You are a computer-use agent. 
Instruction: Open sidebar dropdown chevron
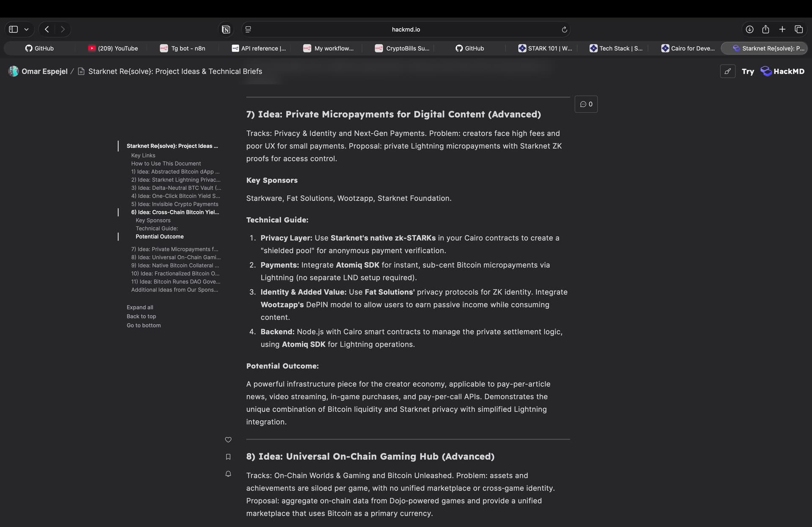point(26,29)
